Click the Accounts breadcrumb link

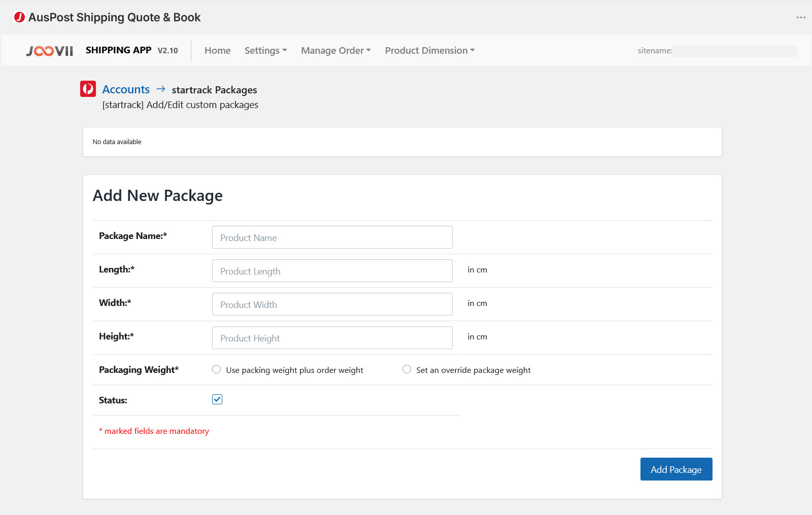click(x=126, y=90)
